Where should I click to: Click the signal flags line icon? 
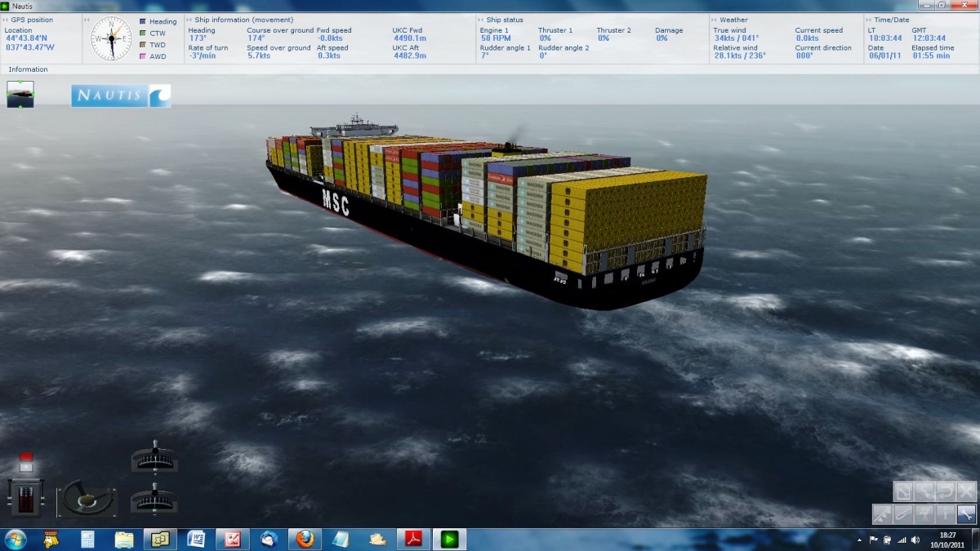[x=883, y=513]
